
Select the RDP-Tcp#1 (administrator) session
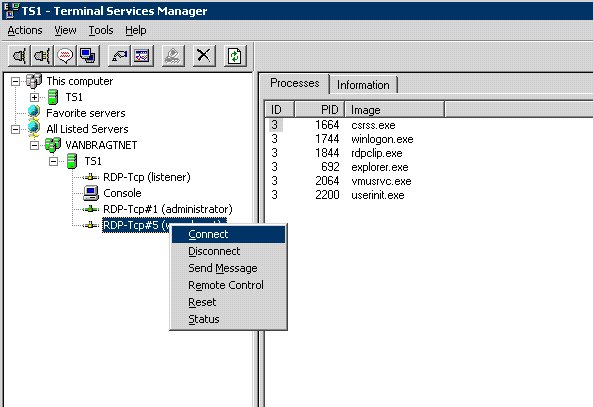pos(168,209)
